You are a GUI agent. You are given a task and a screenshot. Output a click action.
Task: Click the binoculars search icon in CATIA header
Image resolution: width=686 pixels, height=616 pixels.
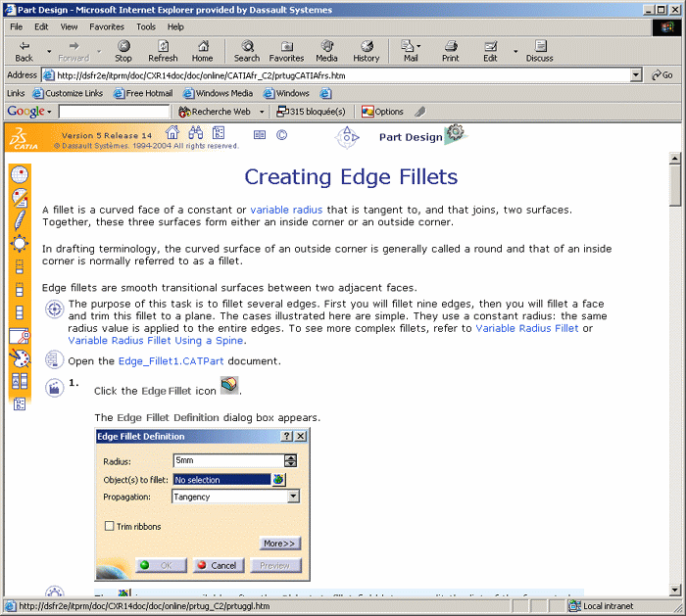pos(196,132)
